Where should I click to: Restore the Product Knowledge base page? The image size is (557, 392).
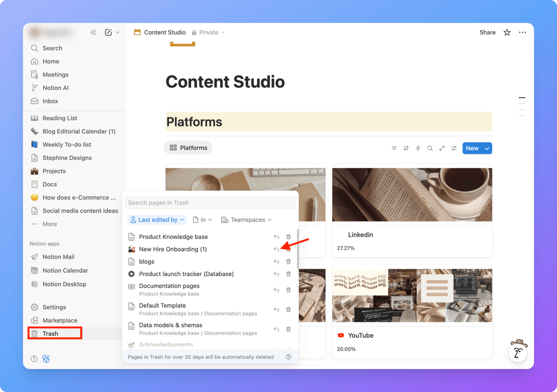276,237
